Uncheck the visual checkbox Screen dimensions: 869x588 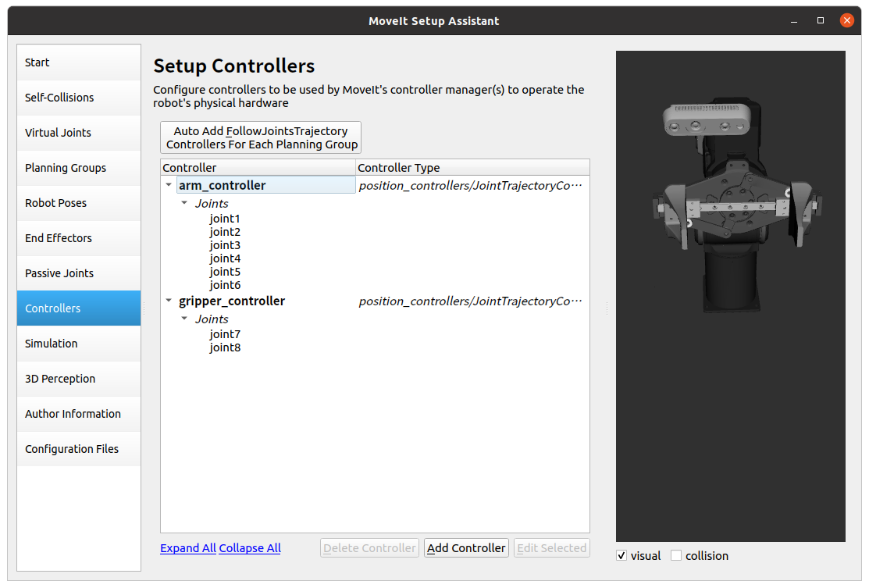point(621,555)
